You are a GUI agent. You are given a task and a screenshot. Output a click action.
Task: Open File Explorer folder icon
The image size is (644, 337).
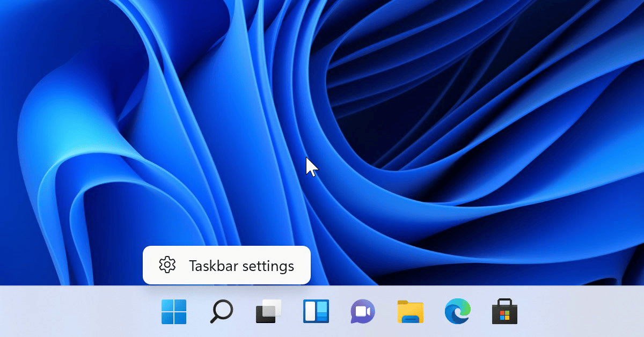pyautogui.click(x=411, y=312)
